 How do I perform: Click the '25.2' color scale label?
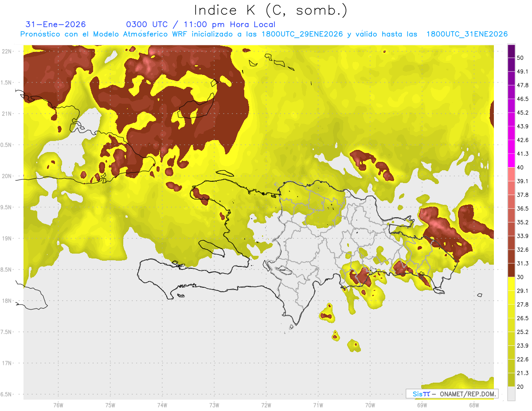(x=523, y=332)
